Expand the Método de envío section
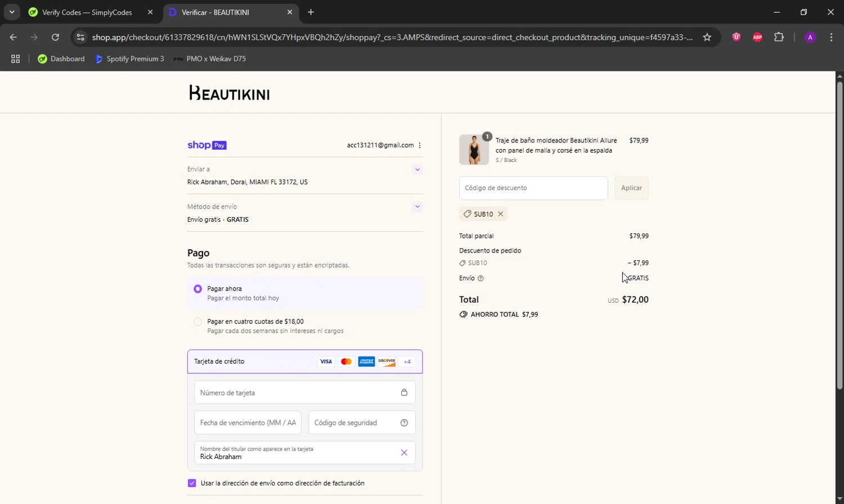This screenshot has width=844, height=504. [417, 206]
